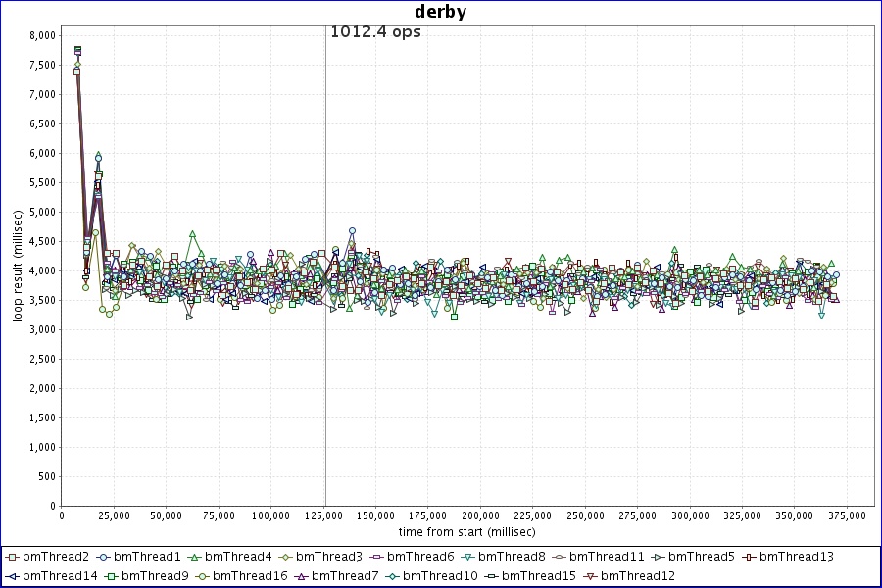The width and height of the screenshot is (882, 588).
Task: Select the bmThread15 legend label
Action: point(538,576)
